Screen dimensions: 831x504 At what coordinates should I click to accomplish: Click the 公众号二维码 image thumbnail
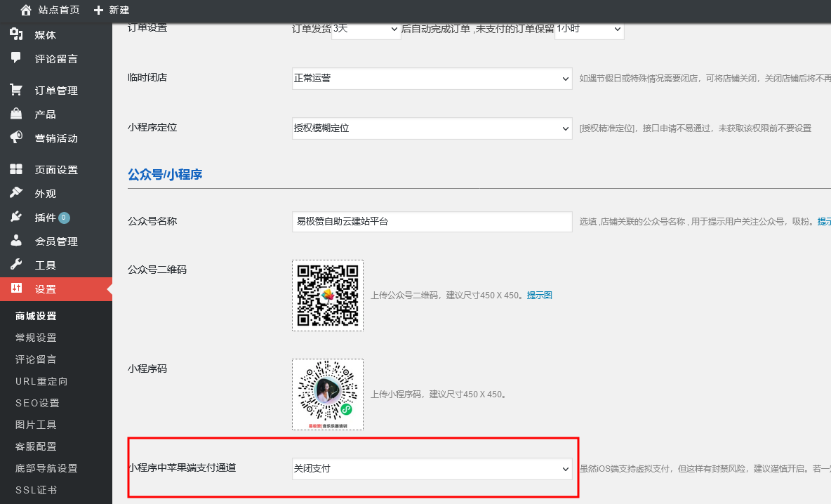pos(328,296)
